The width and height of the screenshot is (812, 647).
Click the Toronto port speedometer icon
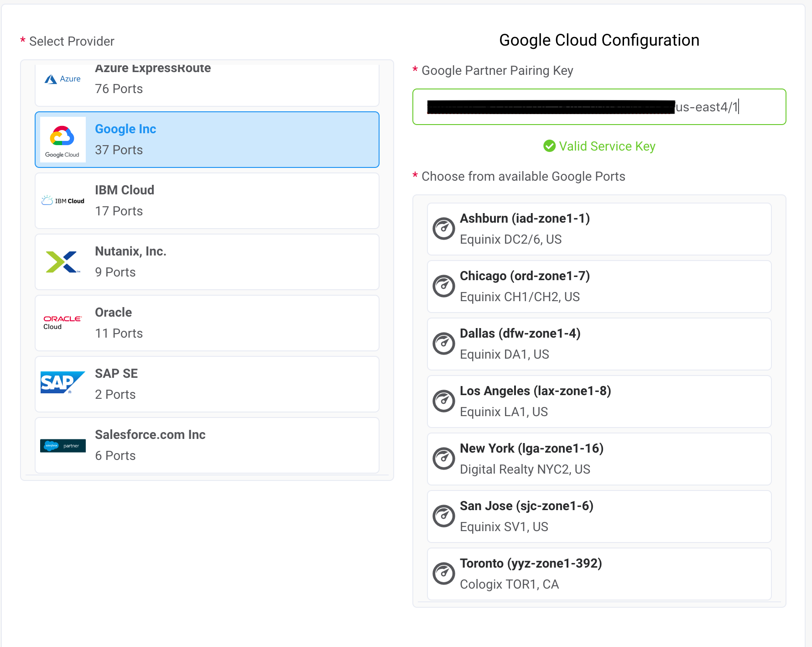tap(443, 574)
